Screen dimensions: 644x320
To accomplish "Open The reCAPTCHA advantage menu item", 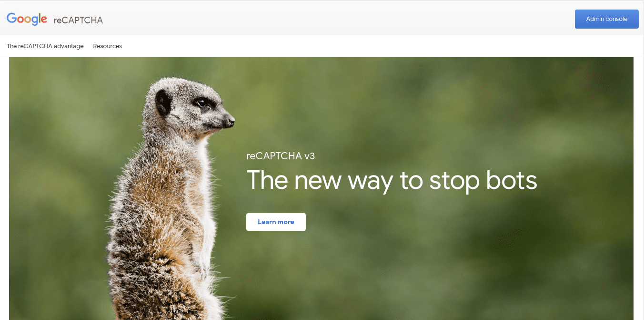I will (x=45, y=46).
